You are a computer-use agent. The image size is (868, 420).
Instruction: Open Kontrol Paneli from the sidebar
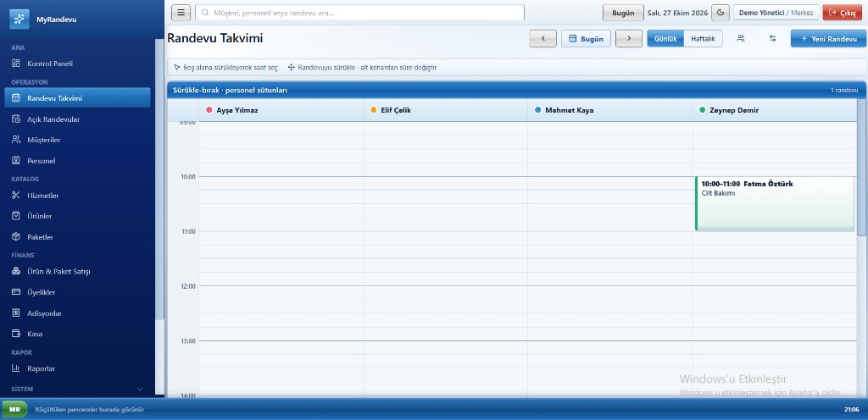(x=77, y=64)
